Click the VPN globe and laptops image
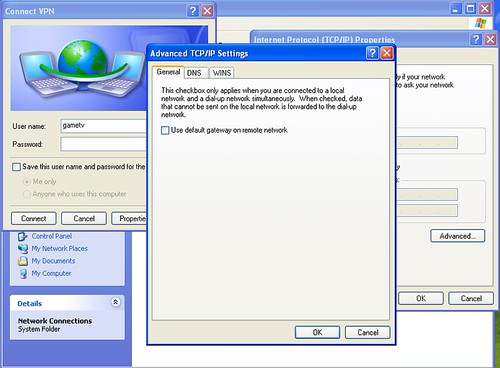 coord(83,68)
